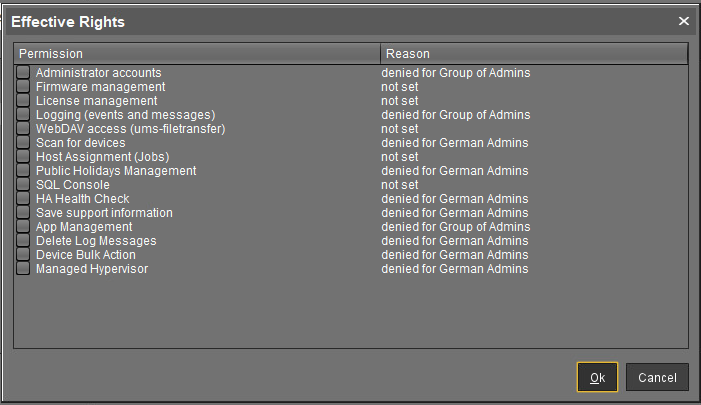Tick the SQL Console checkbox

click(x=23, y=185)
